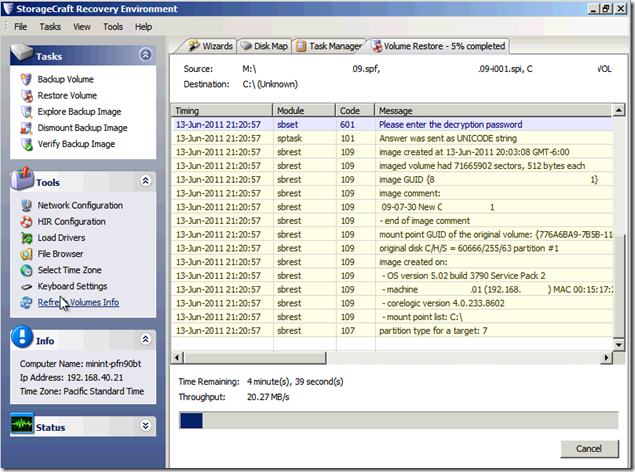The image size is (635, 472).
Task: Click the Volume Restore tab icon
Action: point(377,46)
